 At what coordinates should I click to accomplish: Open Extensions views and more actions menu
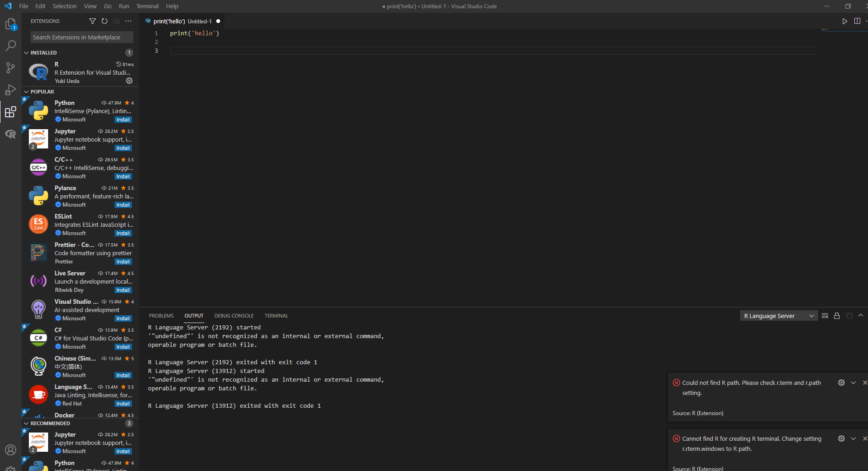(128, 21)
